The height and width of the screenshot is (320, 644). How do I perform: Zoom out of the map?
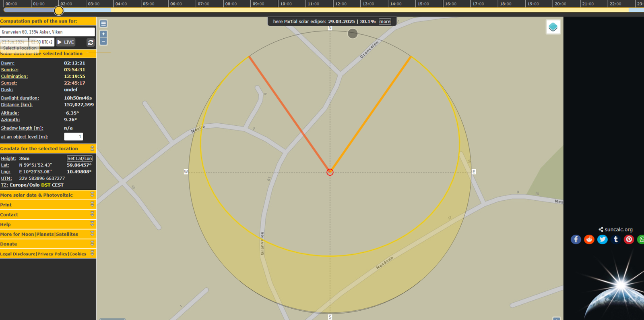tap(103, 42)
